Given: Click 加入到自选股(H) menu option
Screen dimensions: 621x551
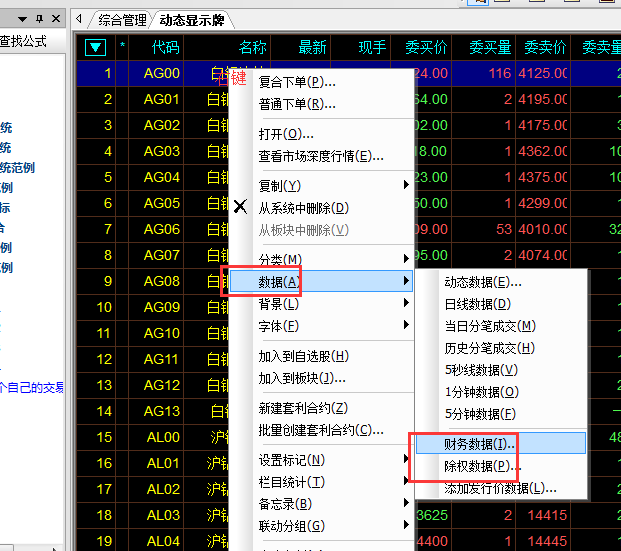Looking at the screenshot, I should point(303,356).
